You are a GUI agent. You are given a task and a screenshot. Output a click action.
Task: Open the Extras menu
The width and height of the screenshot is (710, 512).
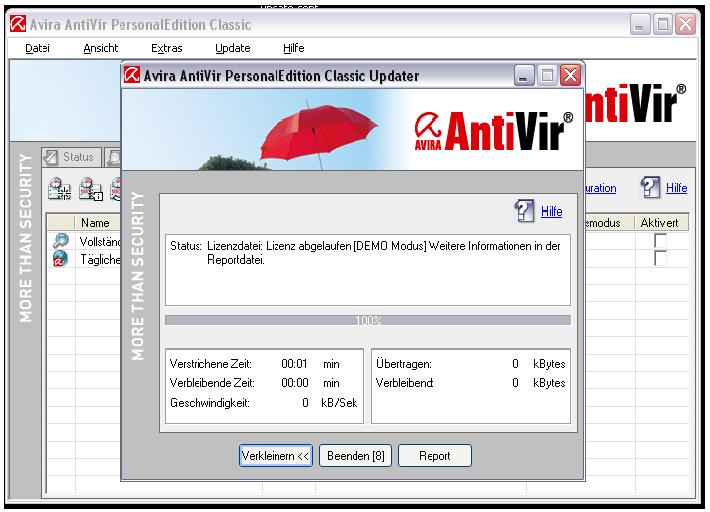167,48
